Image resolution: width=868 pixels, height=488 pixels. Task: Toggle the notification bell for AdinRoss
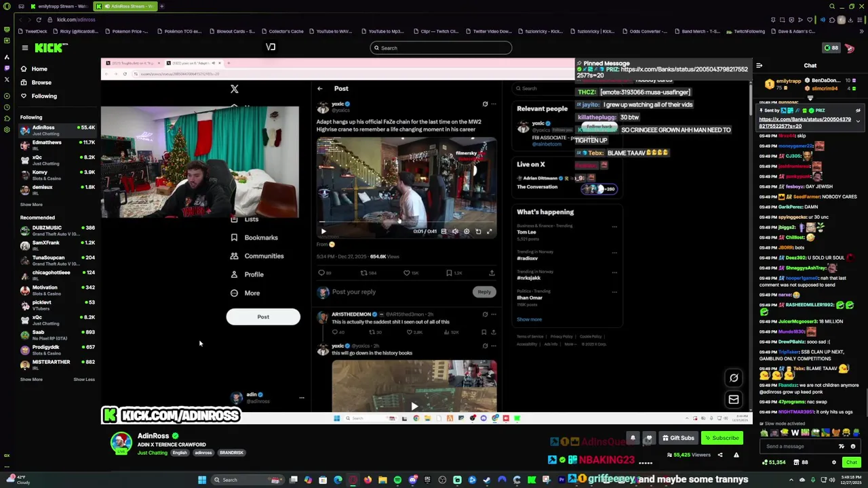[633, 438]
